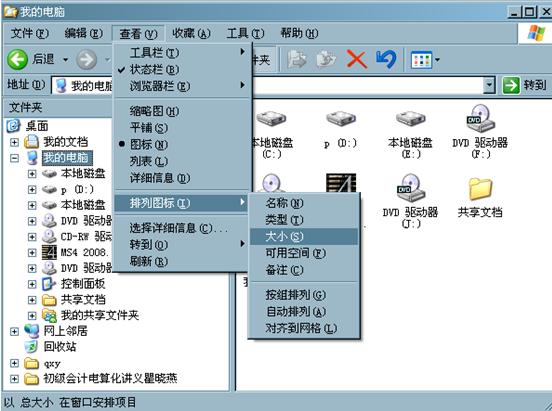Open the address bar dropdown arrow
The image size is (552, 411).
489,85
